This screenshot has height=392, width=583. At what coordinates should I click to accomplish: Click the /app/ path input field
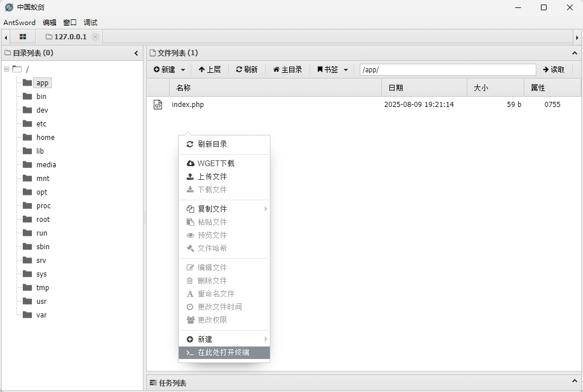tap(447, 69)
